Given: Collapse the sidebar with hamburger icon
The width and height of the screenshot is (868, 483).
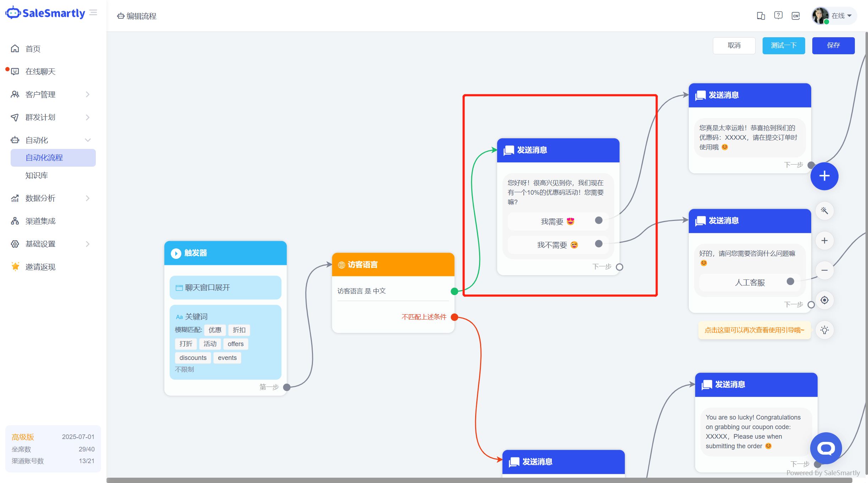Looking at the screenshot, I should coord(93,13).
